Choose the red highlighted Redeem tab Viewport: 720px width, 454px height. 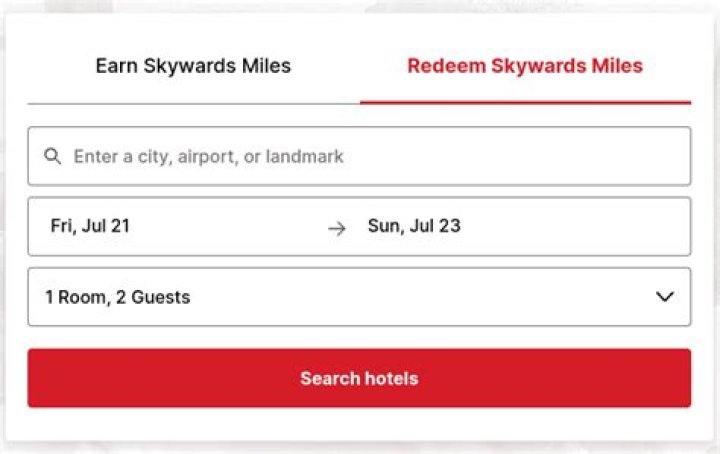[x=525, y=67]
